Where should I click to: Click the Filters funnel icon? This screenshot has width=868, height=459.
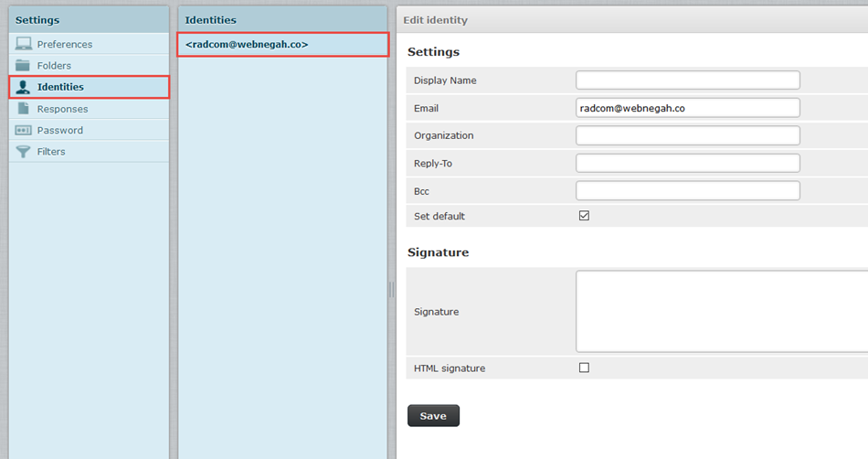(24, 152)
